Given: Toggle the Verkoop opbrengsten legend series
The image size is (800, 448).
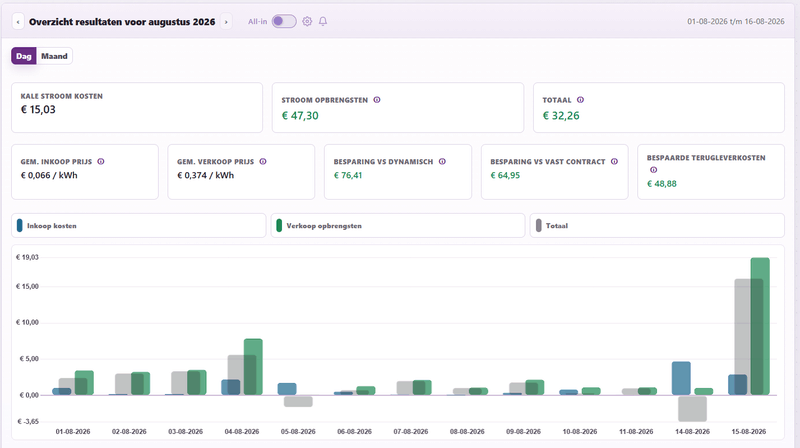Looking at the screenshot, I should (398, 226).
